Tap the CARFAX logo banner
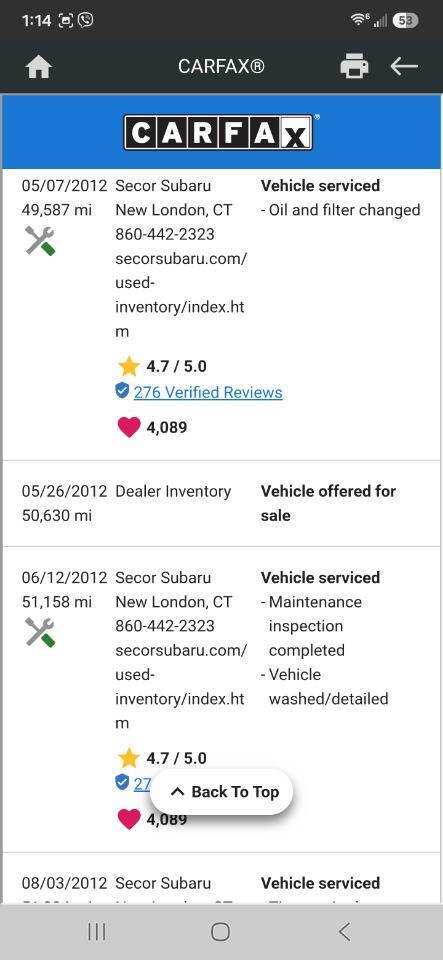 pos(221,132)
